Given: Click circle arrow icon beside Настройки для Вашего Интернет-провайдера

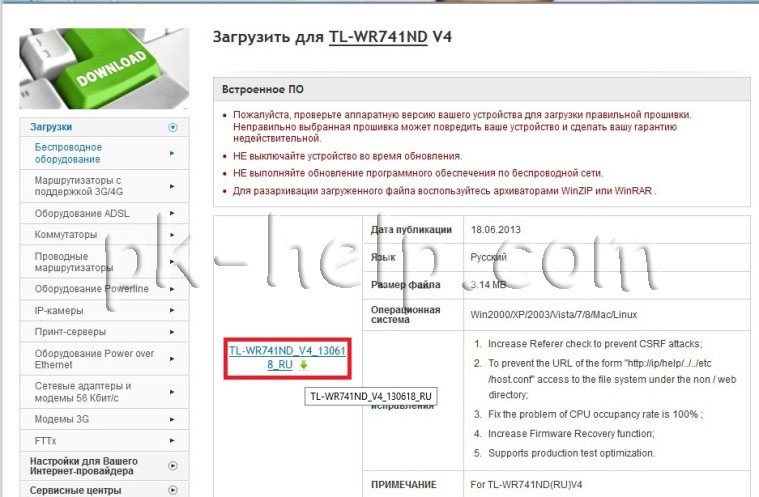Looking at the screenshot, I should point(172,466).
